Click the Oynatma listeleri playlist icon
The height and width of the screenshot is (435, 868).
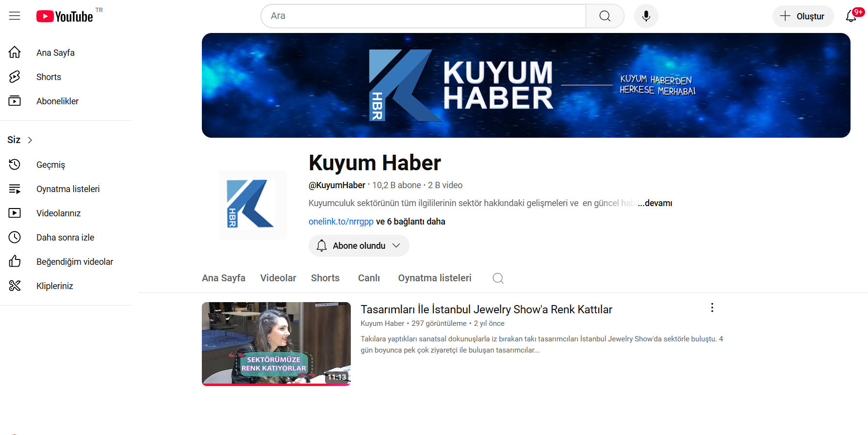(15, 189)
